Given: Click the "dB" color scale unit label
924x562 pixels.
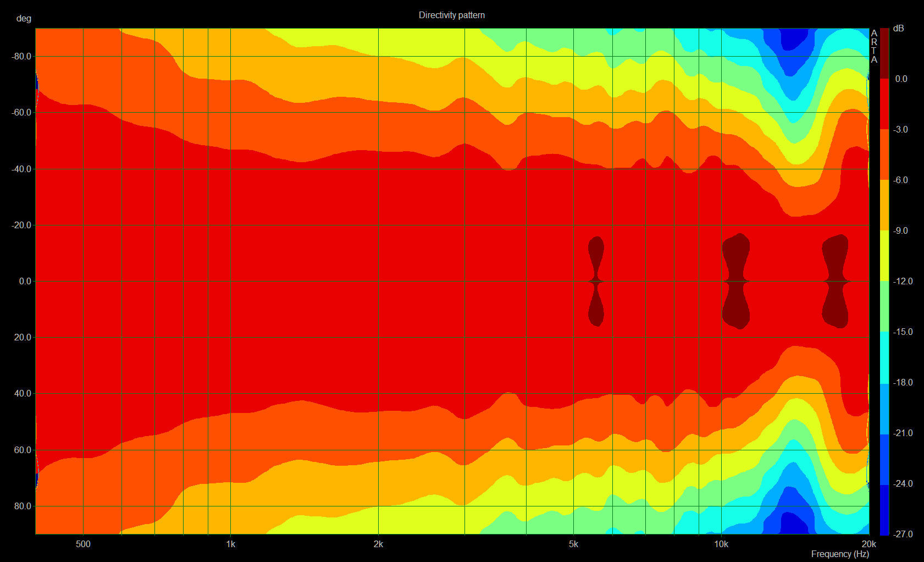Looking at the screenshot, I should pos(898,28).
